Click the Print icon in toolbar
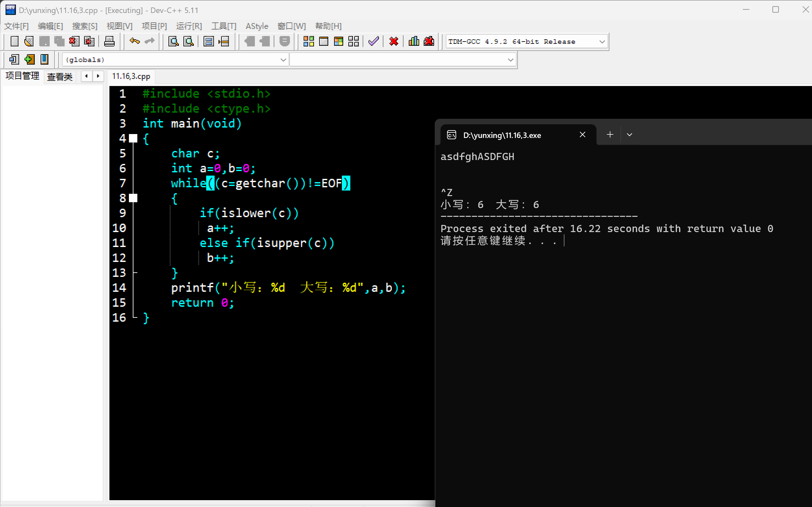812x507 pixels. tap(109, 41)
